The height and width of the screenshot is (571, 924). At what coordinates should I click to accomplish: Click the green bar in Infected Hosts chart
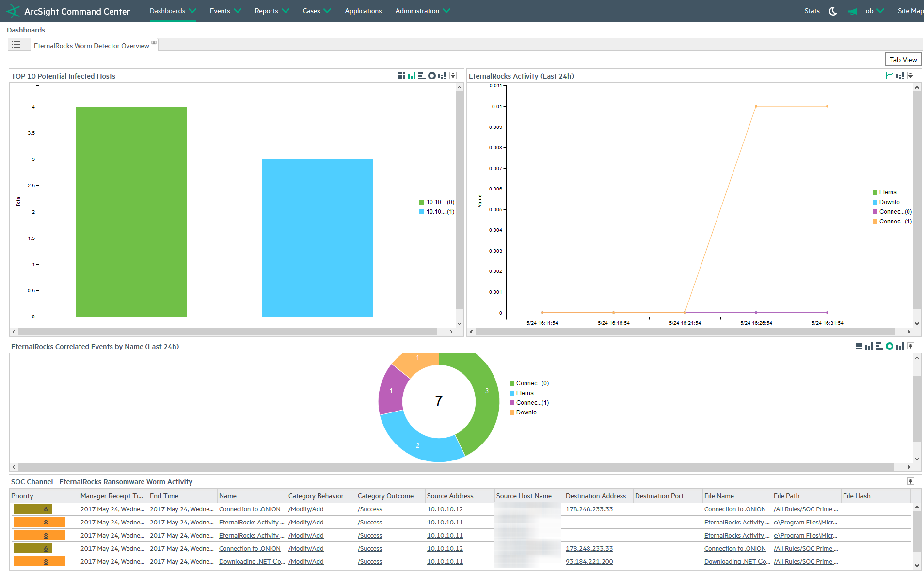pos(131,211)
